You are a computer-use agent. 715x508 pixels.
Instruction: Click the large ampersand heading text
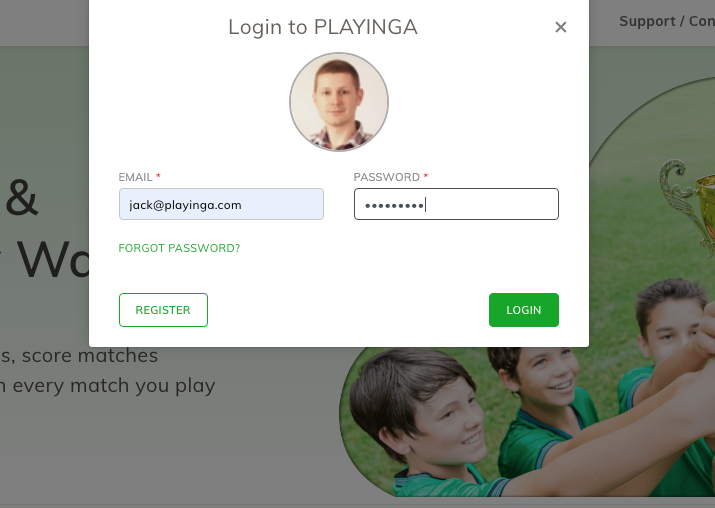[x=21, y=197]
